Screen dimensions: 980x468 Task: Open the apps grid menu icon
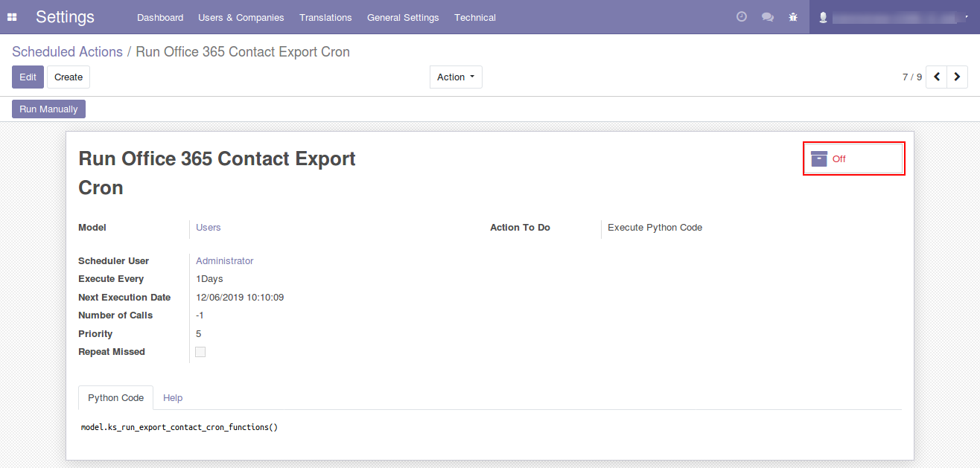[12, 17]
